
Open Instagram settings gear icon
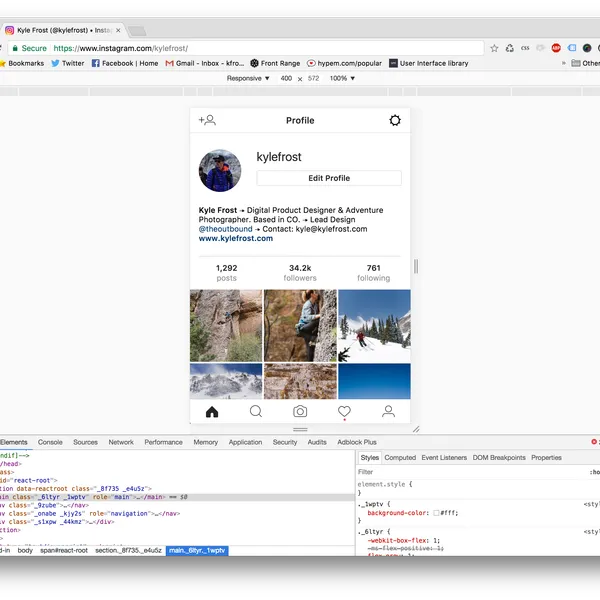point(395,120)
